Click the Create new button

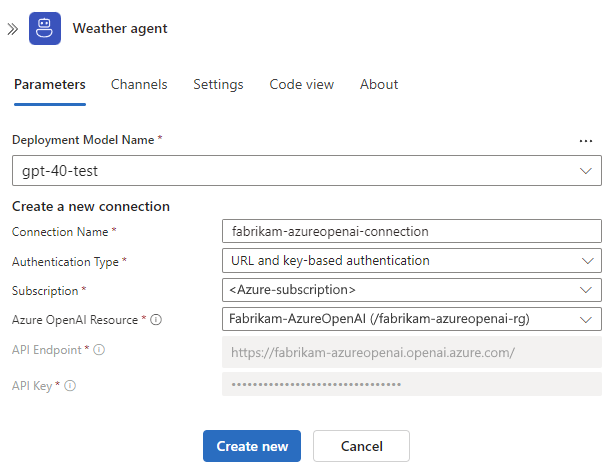[252, 446]
